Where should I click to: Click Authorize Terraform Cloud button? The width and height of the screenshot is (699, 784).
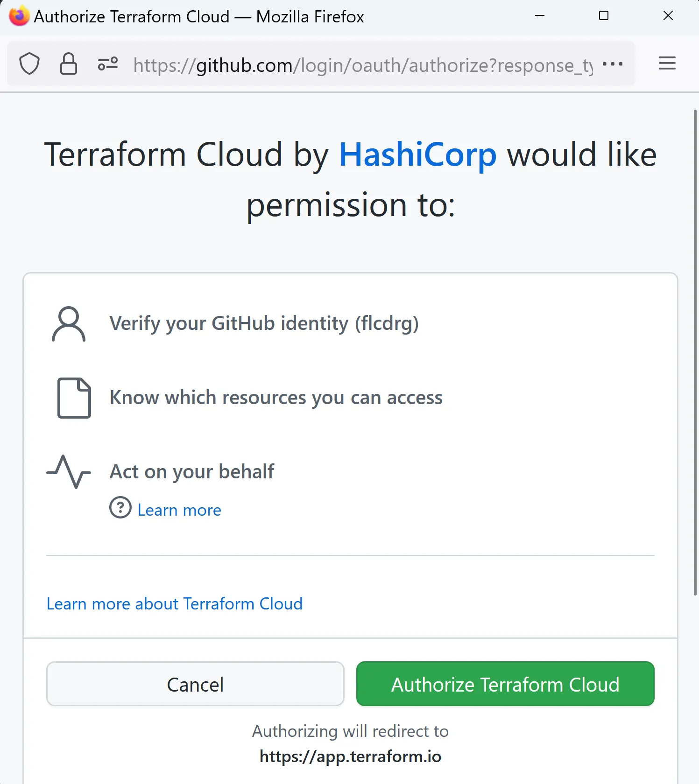(x=505, y=684)
